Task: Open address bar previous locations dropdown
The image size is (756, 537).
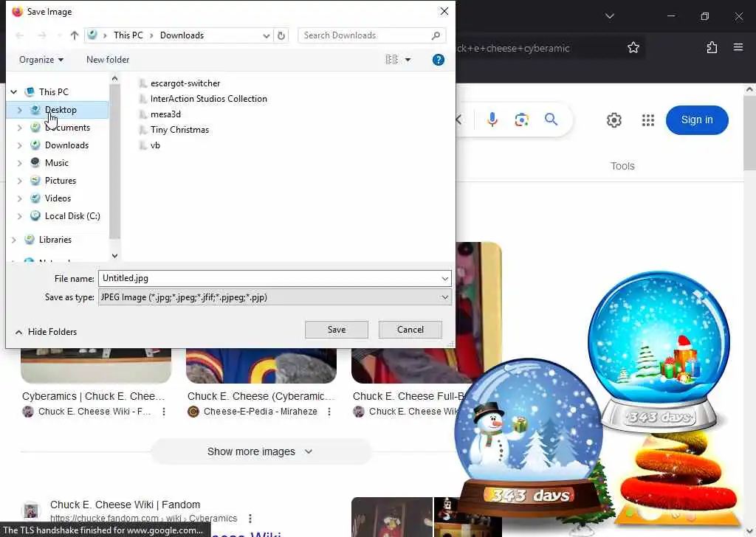Action: point(266,35)
